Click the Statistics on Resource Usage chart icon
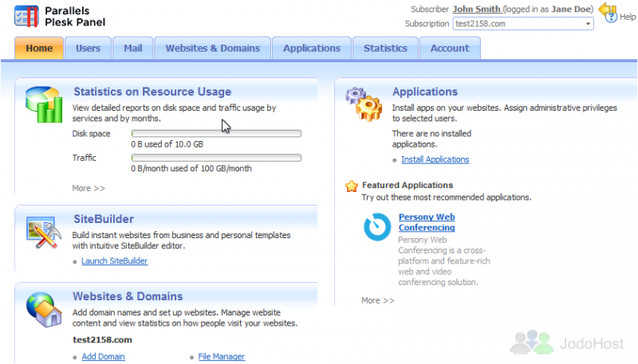 [44, 104]
